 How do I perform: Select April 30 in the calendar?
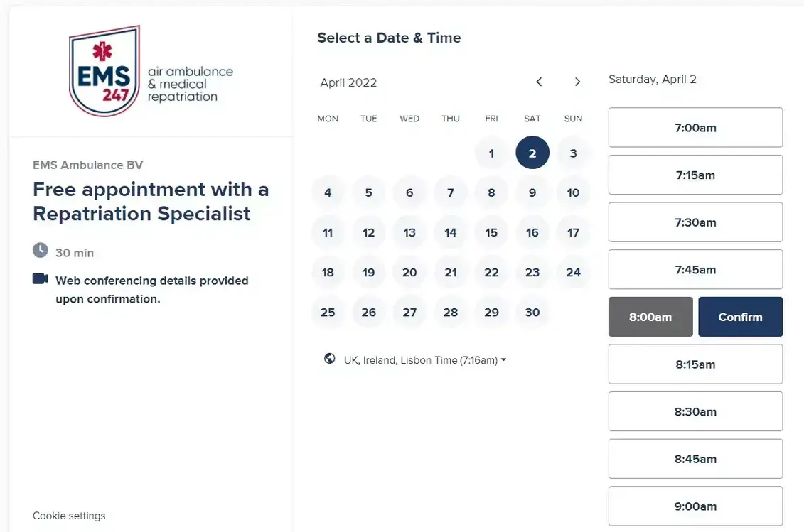tap(532, 313)
